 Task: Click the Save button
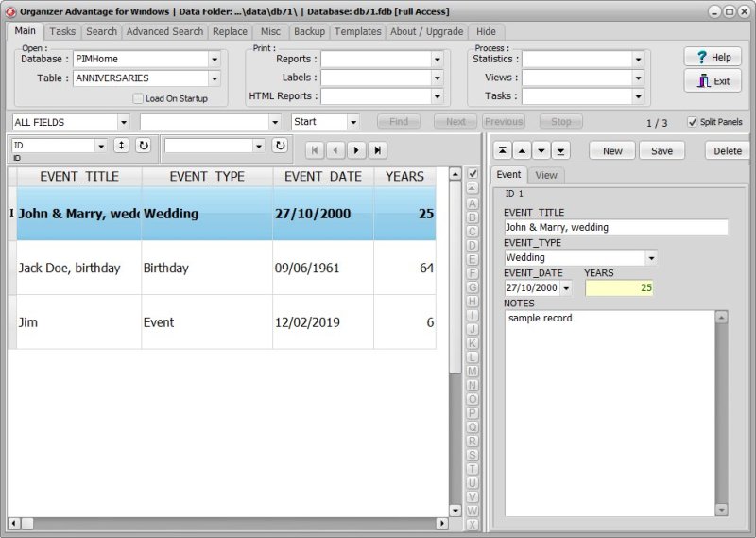[661, 151]
